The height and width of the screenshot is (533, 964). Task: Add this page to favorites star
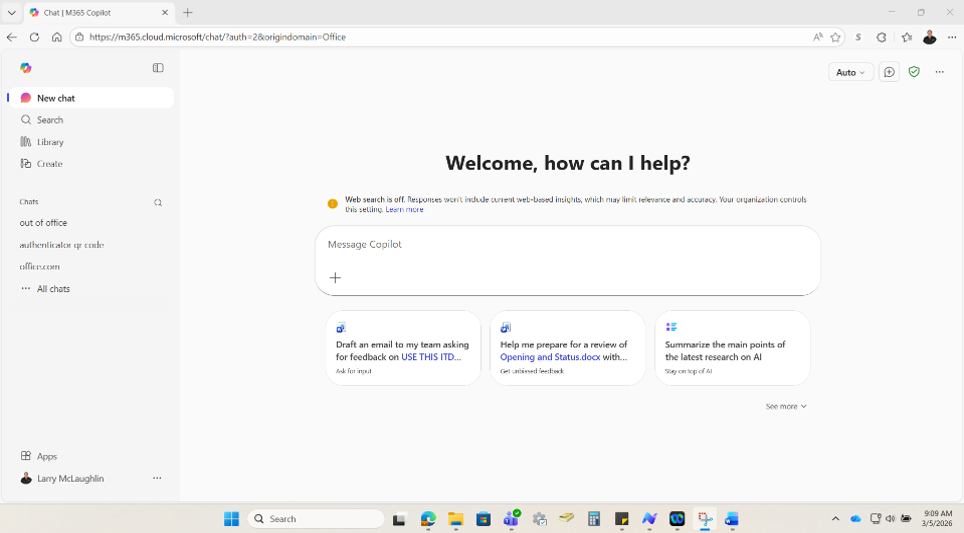(x=835, y=37)
